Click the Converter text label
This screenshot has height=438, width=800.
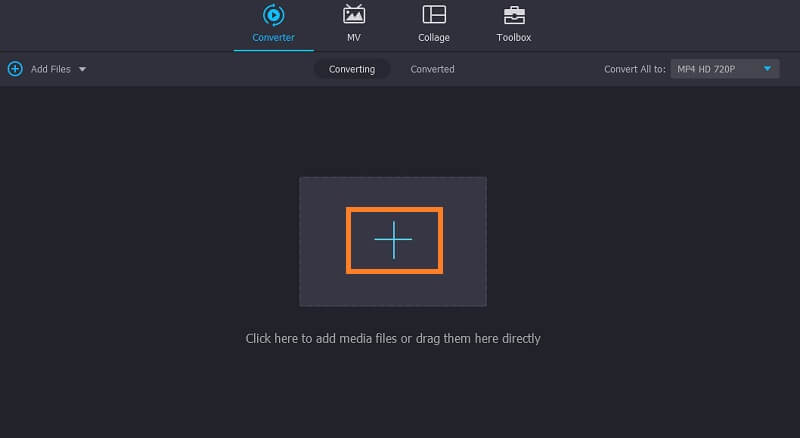click(273, 38)
